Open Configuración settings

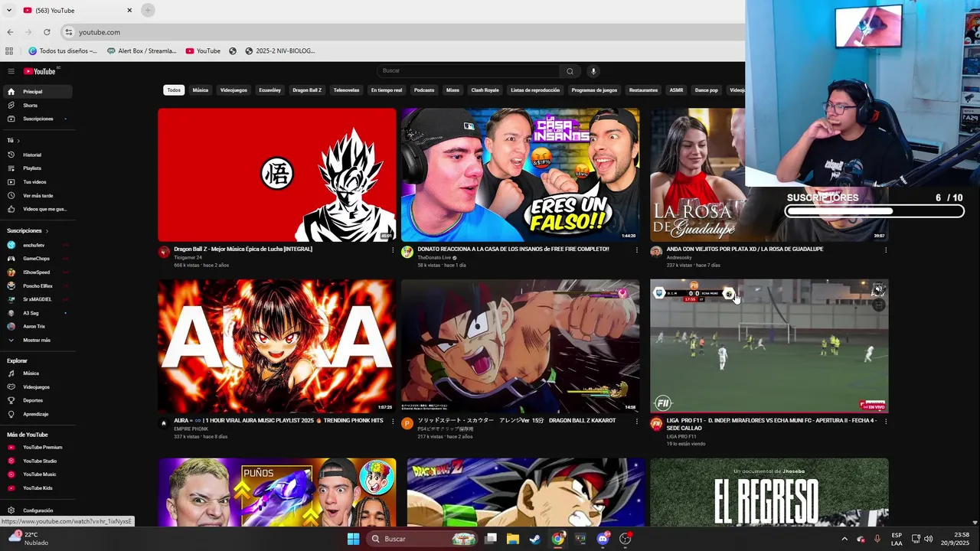point(37,510)
